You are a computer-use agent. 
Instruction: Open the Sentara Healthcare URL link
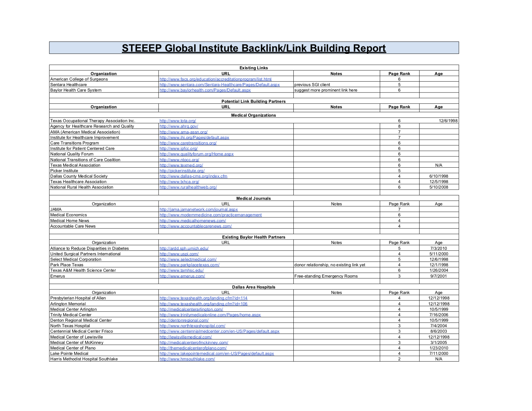[x=220, y=84]
